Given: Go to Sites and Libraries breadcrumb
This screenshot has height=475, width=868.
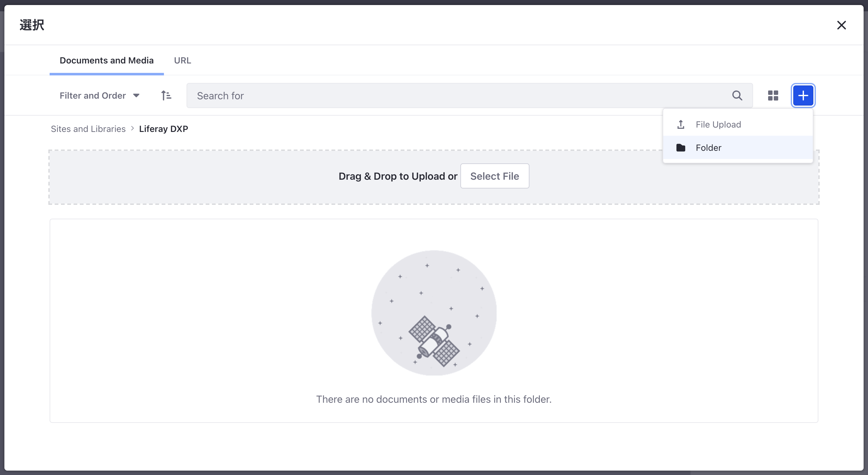Looking at the screenshot, I should pos(88,129).
